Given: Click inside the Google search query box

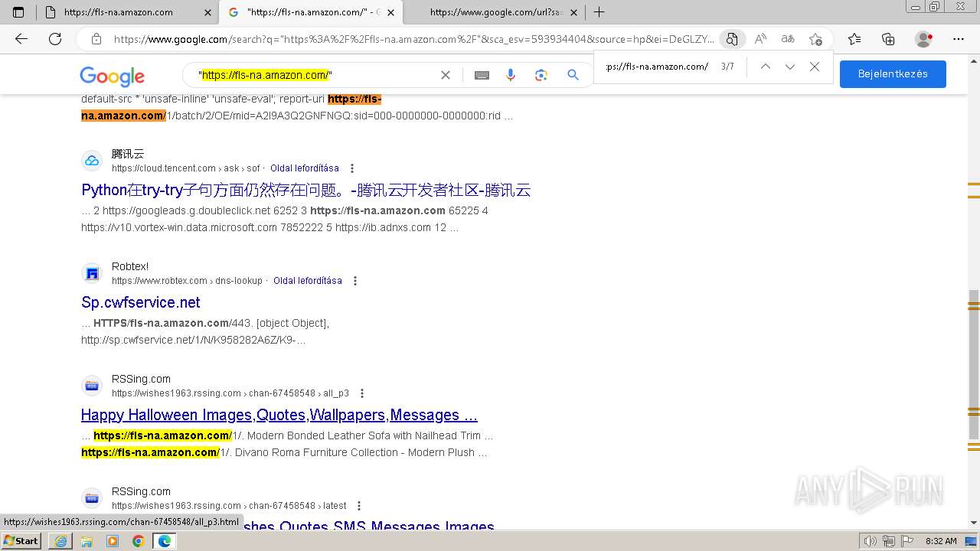Looking at the screenshot, I should 314,75.
